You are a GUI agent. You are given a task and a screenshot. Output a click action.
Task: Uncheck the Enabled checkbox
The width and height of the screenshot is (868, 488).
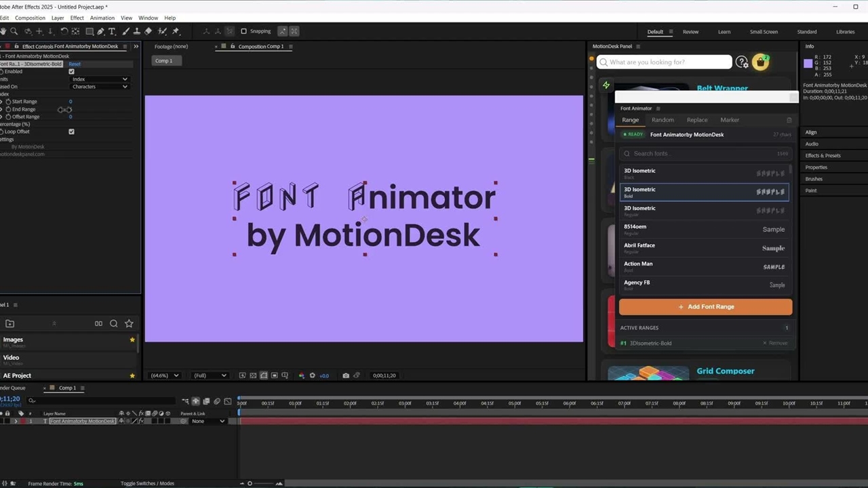(x=71, y=71)
